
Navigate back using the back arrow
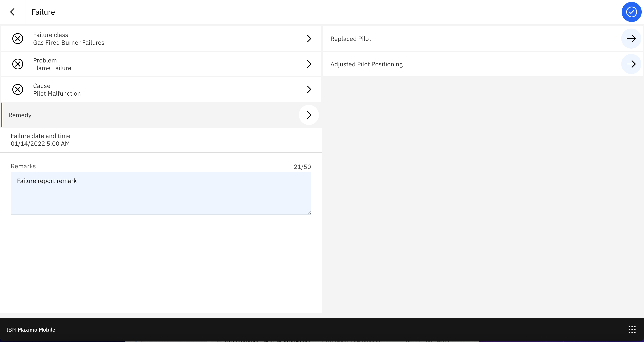tap(13, 12)
